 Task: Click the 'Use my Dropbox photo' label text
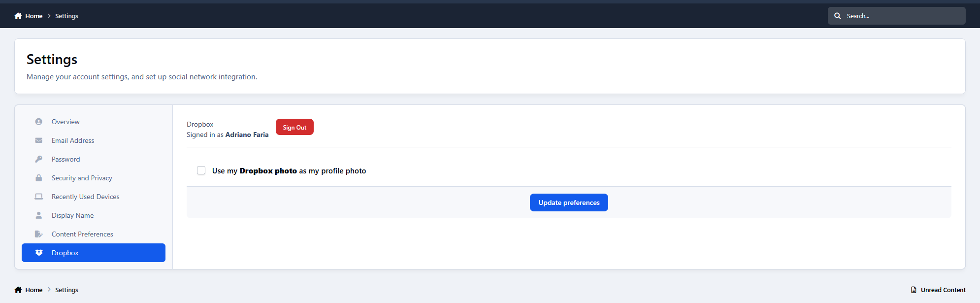pyautogui.click(x=289, y=171)
